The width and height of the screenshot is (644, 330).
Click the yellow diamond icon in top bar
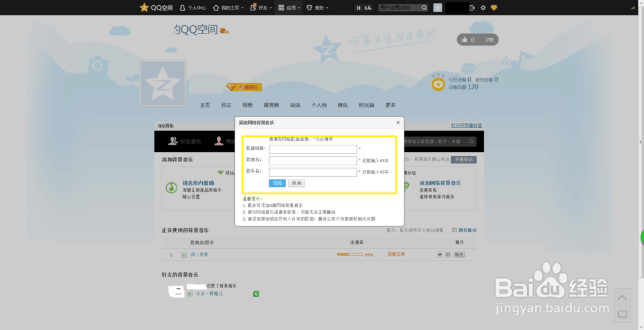[494, 7]
